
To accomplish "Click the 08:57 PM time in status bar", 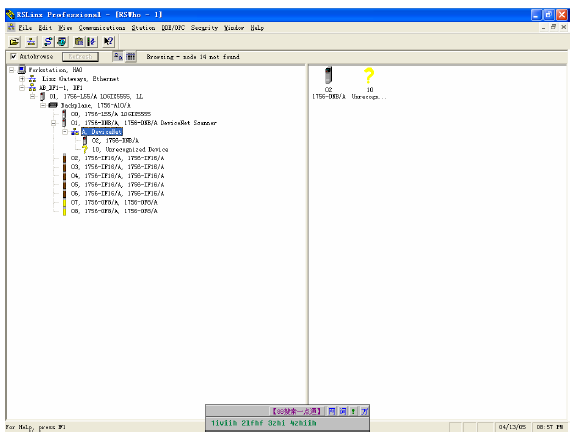I will click(x=550, y=427).
